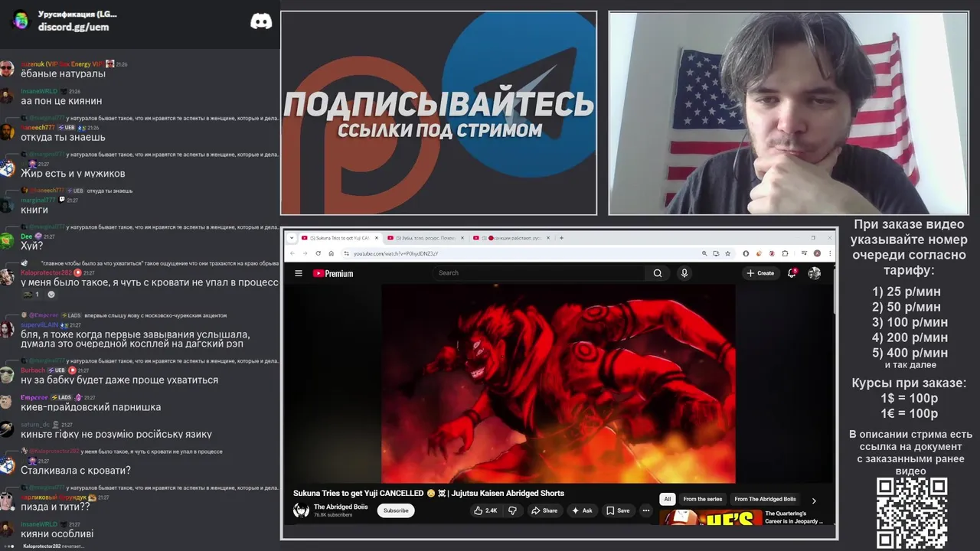The image size is (980, 551).
Task: Reload the page in Chrome
Action: (x=318, y=253)
